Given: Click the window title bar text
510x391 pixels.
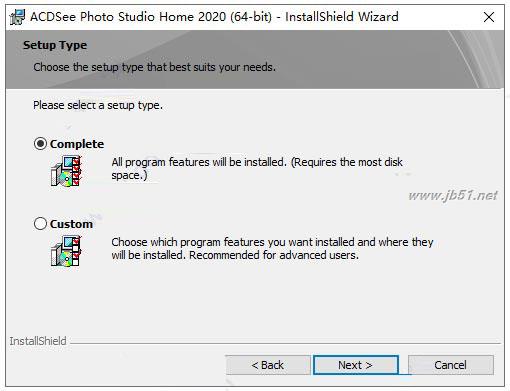Looking at the screenshot, I should [x=214, y=17].
